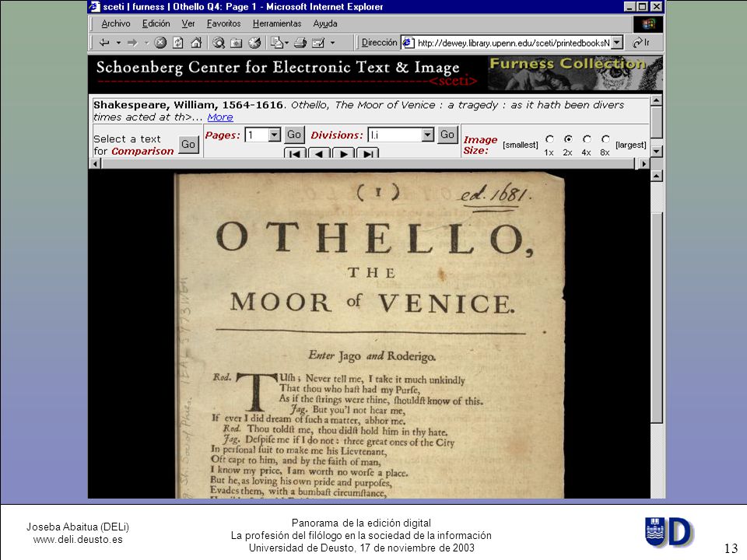
Task: Expand the address bar URL history dropdown
Action: pos(617,43)
